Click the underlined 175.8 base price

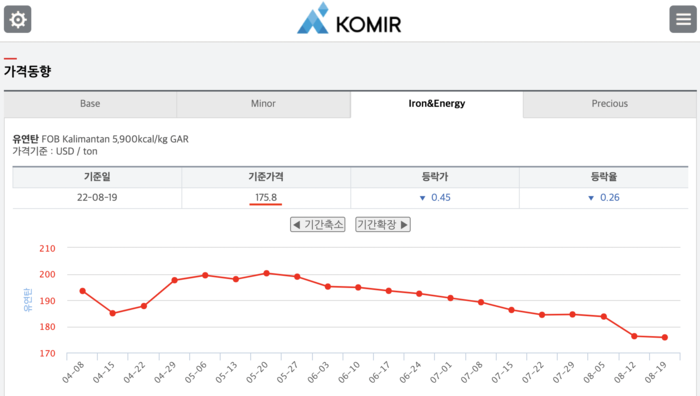266,198
